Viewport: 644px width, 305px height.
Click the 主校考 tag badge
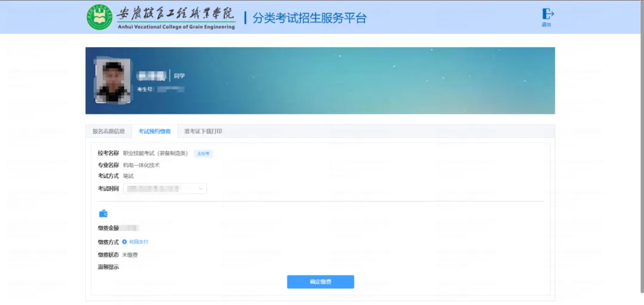pos(203,154)
